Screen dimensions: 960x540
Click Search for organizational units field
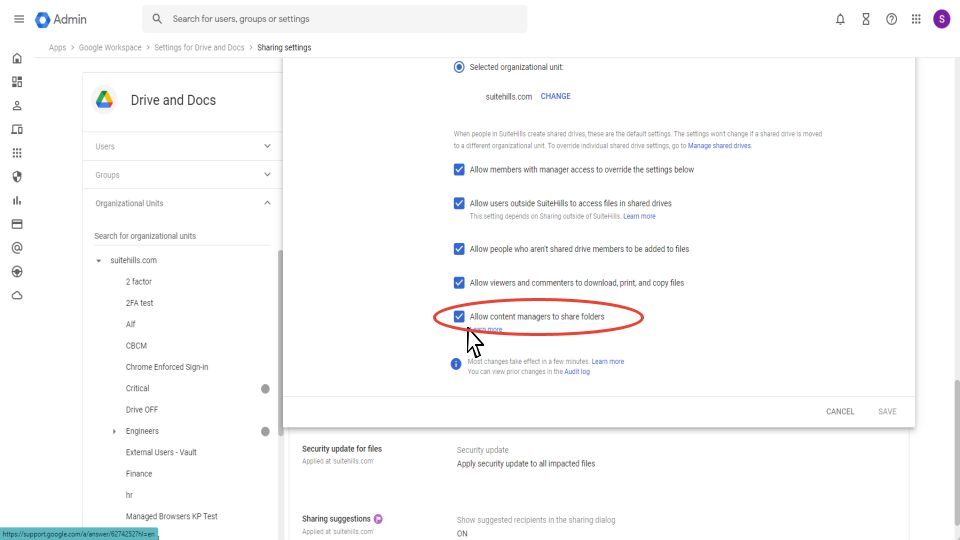tap(182, 236)
